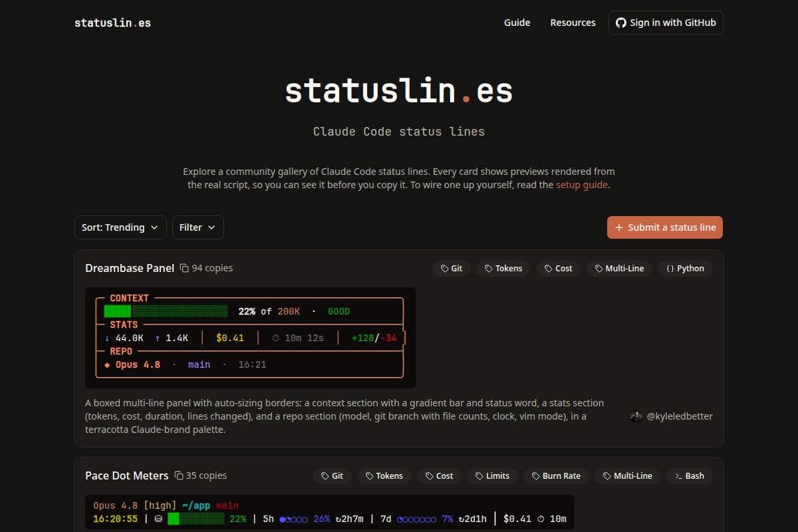Screen dimensions: 798x532
Task: Select the Tokens tag on Dreambase Panel
Action: (x=503, y=269)
